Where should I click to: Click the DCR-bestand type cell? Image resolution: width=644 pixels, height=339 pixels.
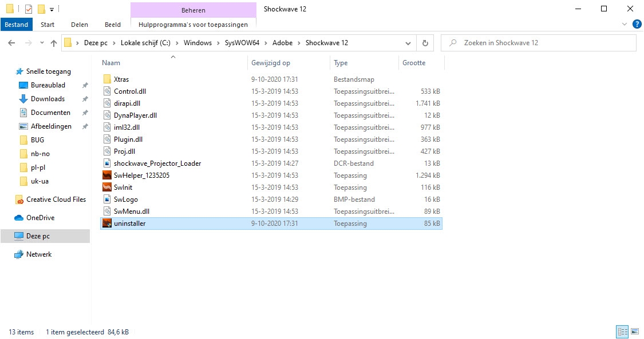[x=354, y=163]
